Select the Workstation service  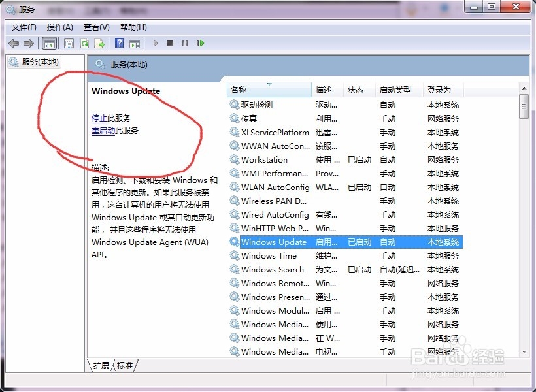point(345,159)
